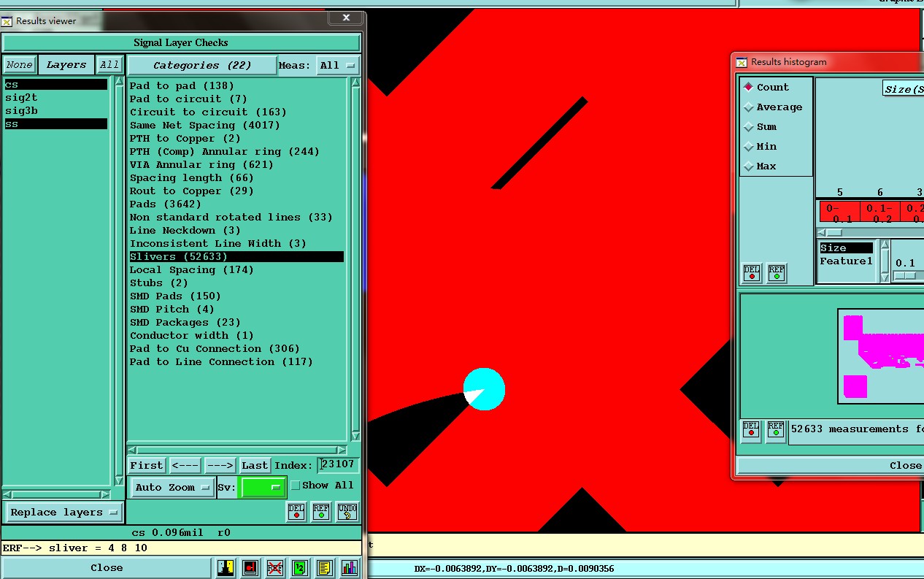924x579 pixels.
Task: Open the Replace layers dropdown
Action: pyautogui.click(x=63, y=512)
